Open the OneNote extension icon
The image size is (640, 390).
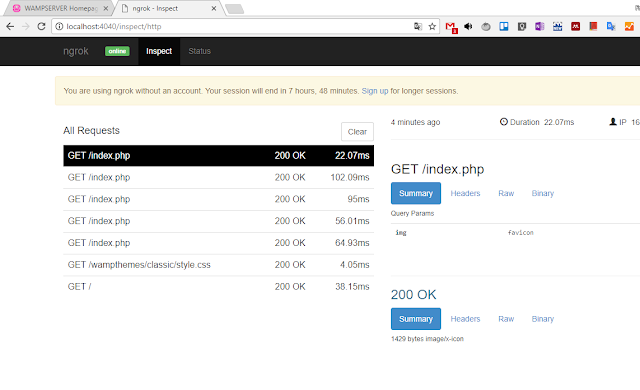540,27
